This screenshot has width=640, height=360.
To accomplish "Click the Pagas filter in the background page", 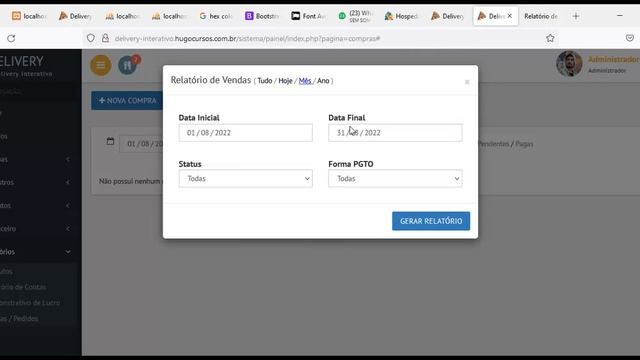I will (524, 144).
